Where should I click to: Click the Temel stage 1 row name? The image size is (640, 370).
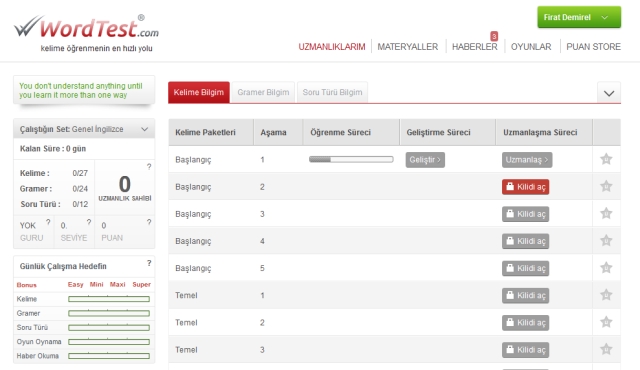pyautogui.click(x=186, y=295)
